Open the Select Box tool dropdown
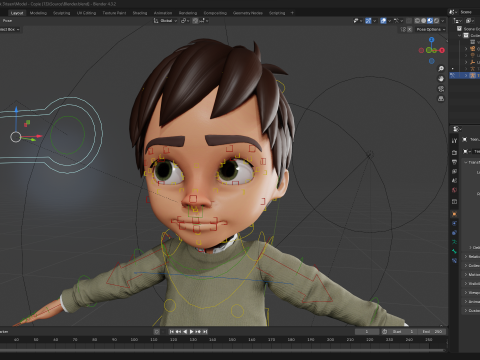Screen dimensions: 480x360 (10, 29)
